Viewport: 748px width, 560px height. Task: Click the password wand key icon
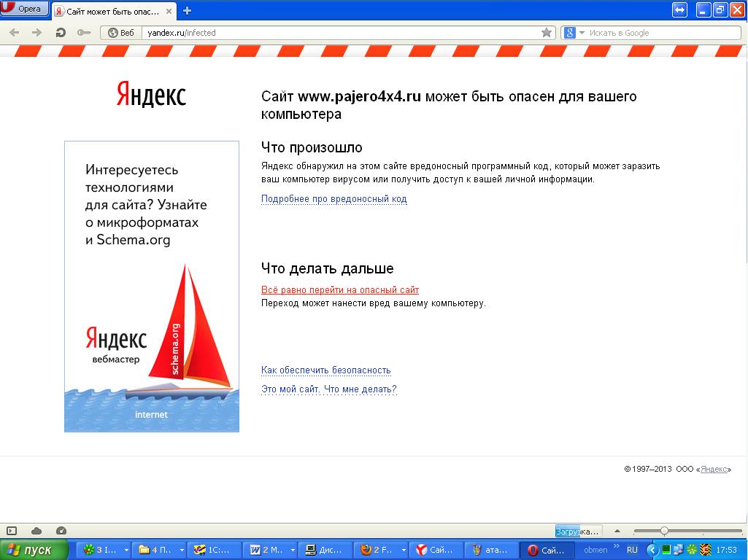pyautogui.click(x=83, y=33)
